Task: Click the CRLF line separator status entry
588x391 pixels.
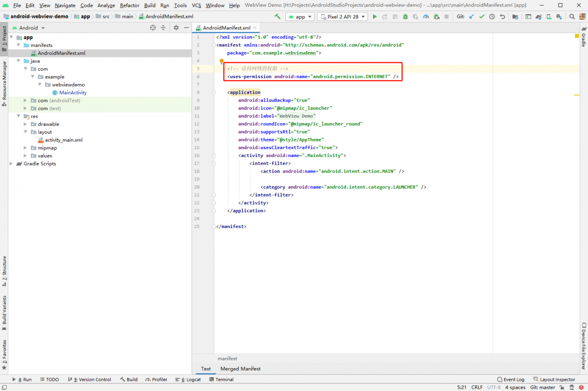Action: tap(477, 387)
